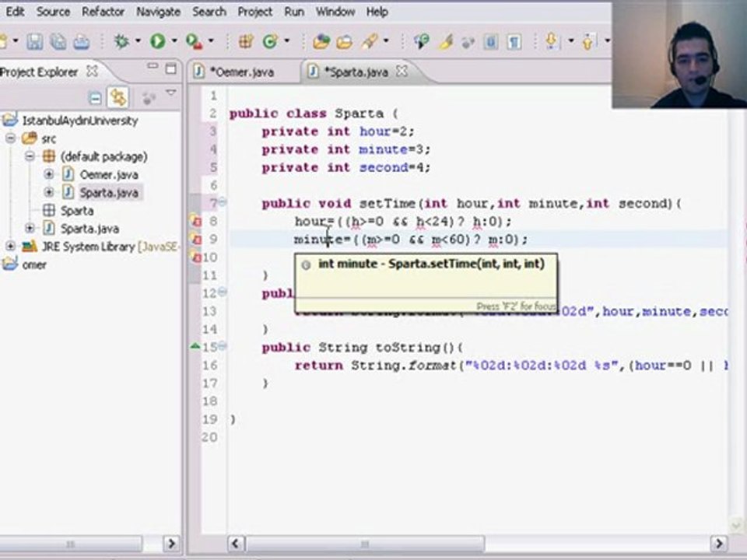The width and height of the screenshot is (747, 560).
Task: Fold the method on line 12
Action: click(223, 292)
